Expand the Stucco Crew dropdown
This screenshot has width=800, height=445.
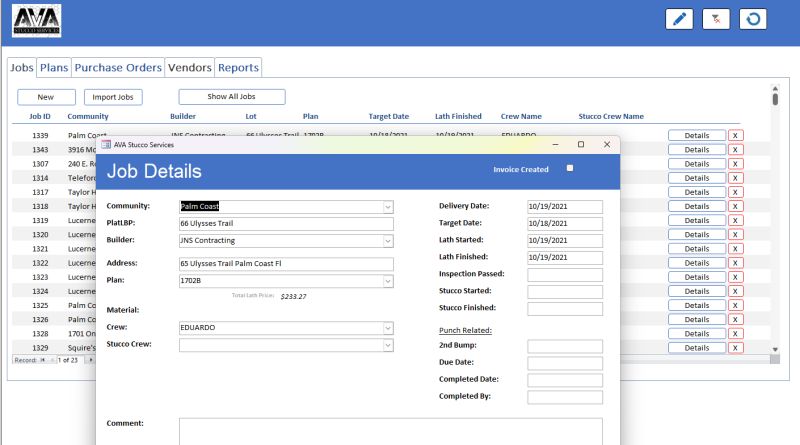388,345
